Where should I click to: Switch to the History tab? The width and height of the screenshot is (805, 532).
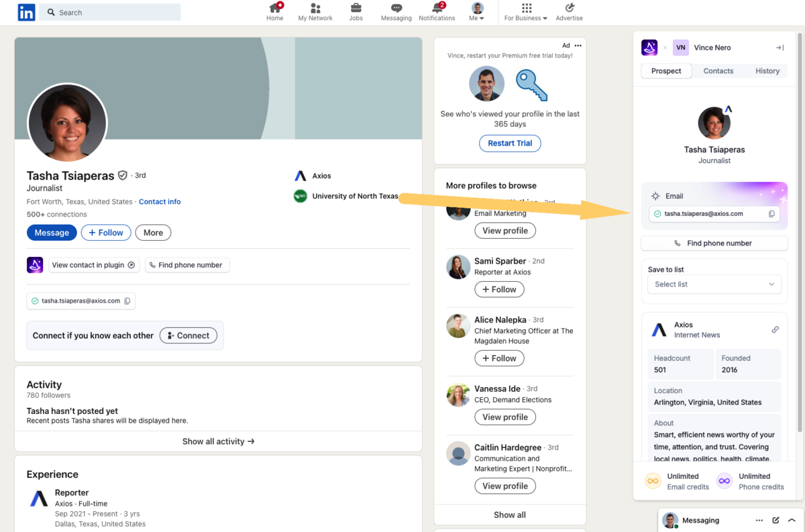point(767,71)
